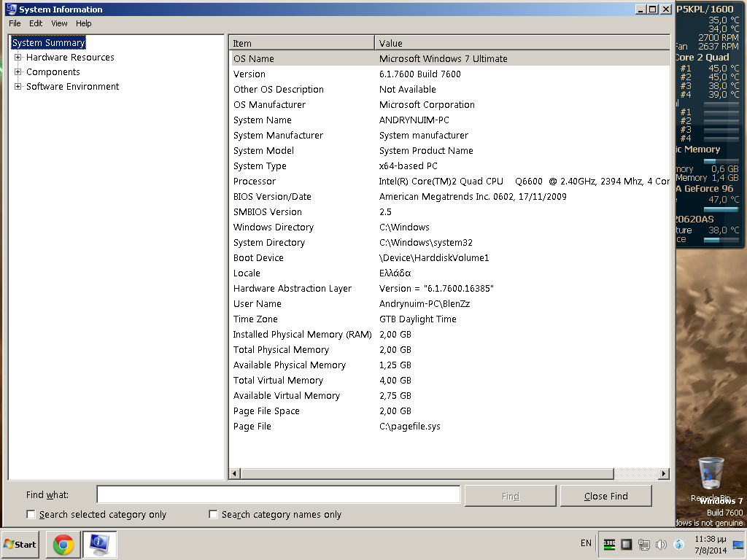Click the value 6.1.7600 Build 7600

(419, 74)
